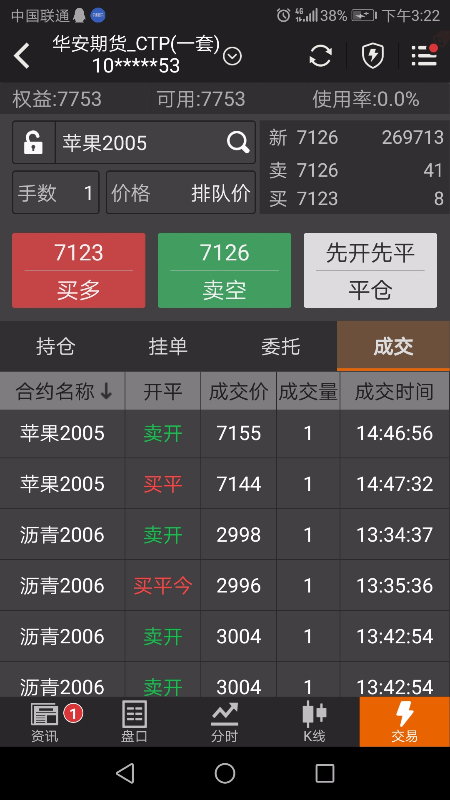
Task: Select 沥青2006 row traded at 2998
Action: [x=225, y=535]
